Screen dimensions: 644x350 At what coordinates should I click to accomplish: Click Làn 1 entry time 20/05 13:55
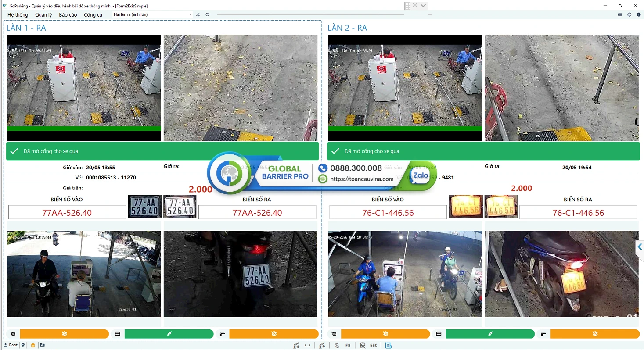(101, 168)
